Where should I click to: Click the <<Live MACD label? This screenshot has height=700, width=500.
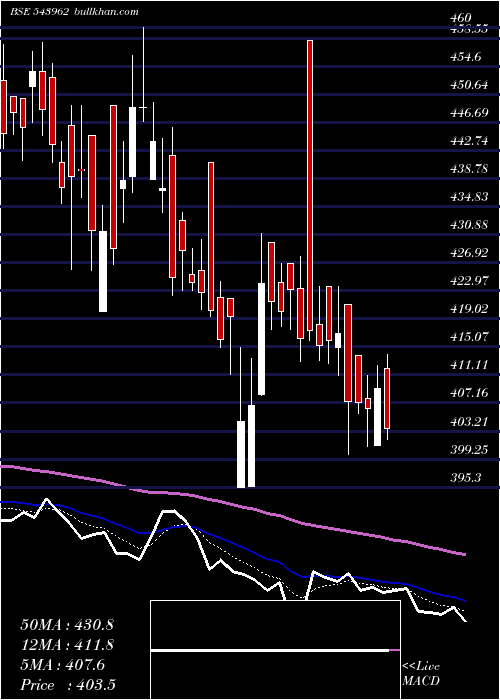point(421,673)
